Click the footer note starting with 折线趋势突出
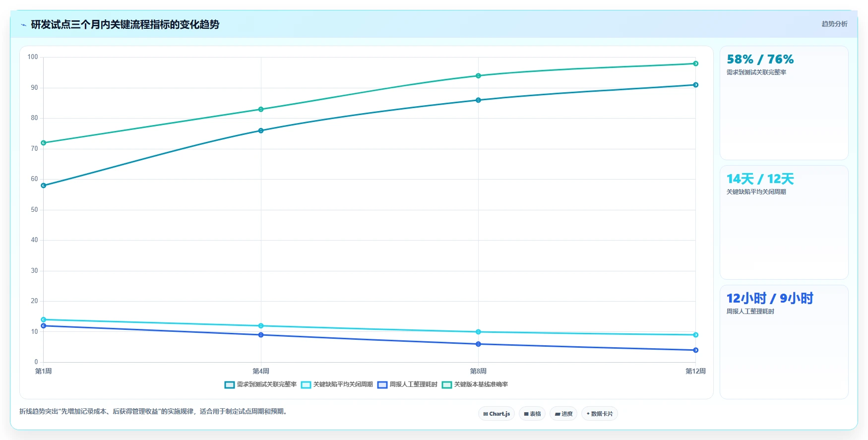This screenshot has height=440, width=868. point(154,411)
